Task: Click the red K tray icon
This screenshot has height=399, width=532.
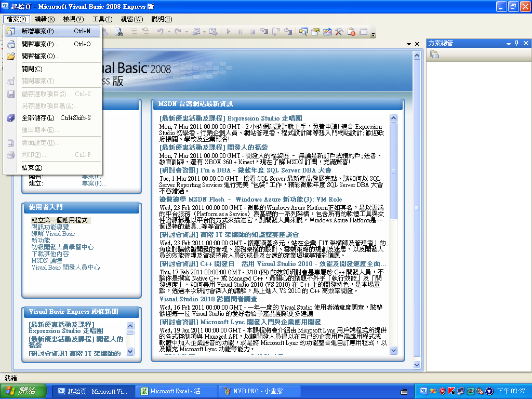Action: click(451, 391)
